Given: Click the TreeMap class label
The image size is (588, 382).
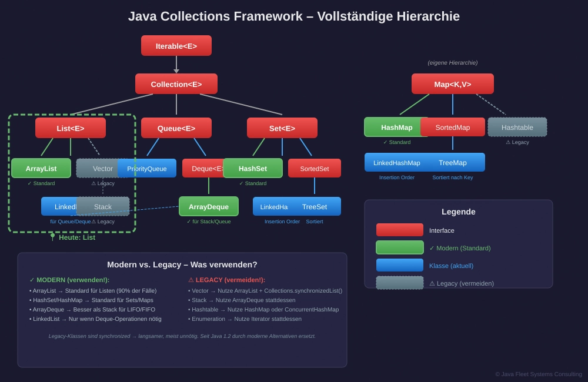Looking at the screenshot, I should 453,163.
